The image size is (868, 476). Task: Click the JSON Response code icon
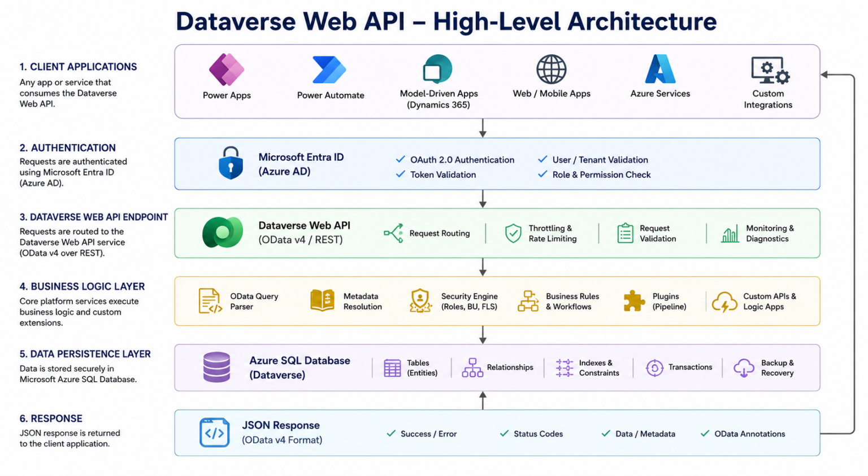tap(215, 433)
